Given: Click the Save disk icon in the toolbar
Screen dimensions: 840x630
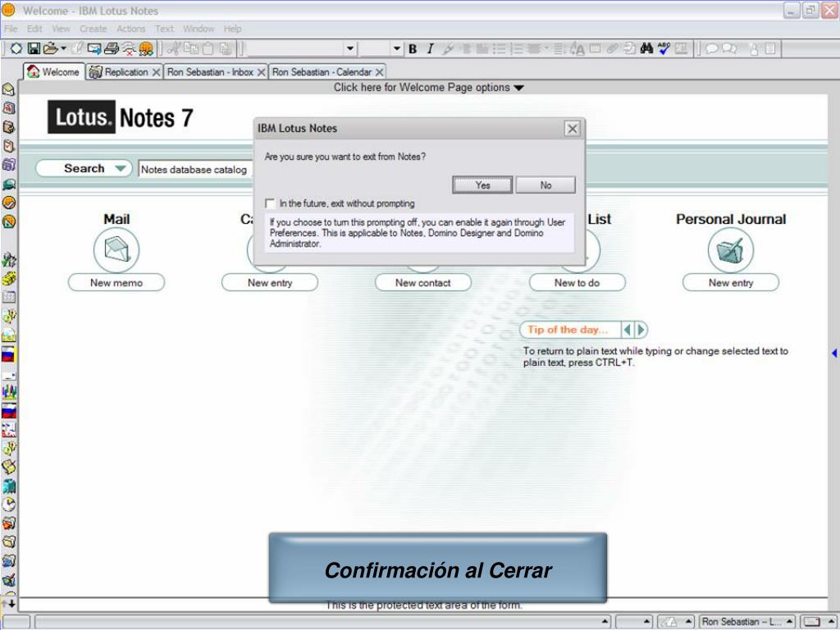Looking at the screenshot, I should (34, 48).
